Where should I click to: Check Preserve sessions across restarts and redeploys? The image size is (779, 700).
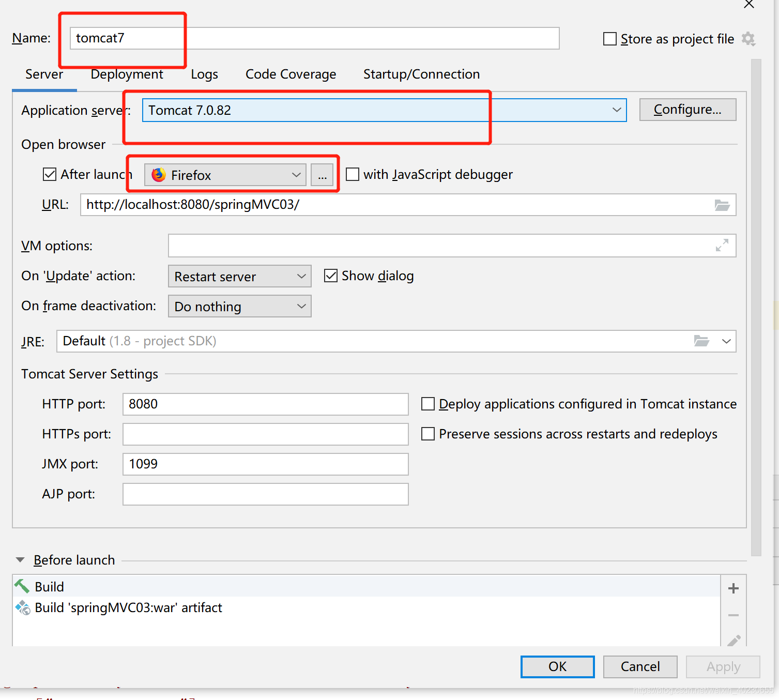[x=428, y=434]
